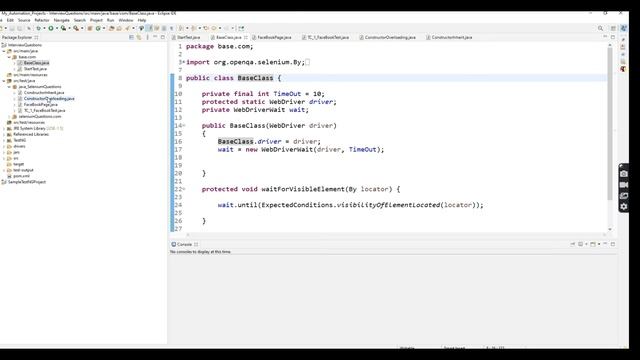Select BaseClass.java in Package Explorer
The height and width of the screenshot is (360, 640).
click(x=36, y=63)
